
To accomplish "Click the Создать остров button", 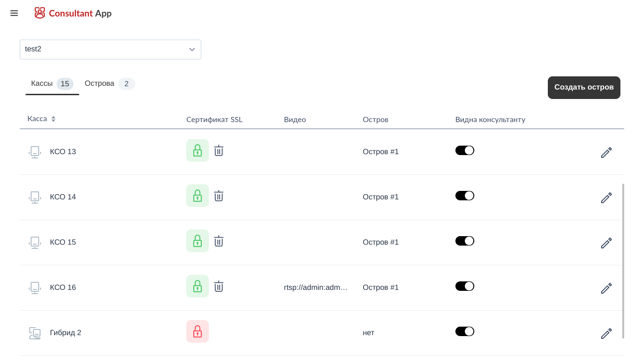I will click(584, 88).
